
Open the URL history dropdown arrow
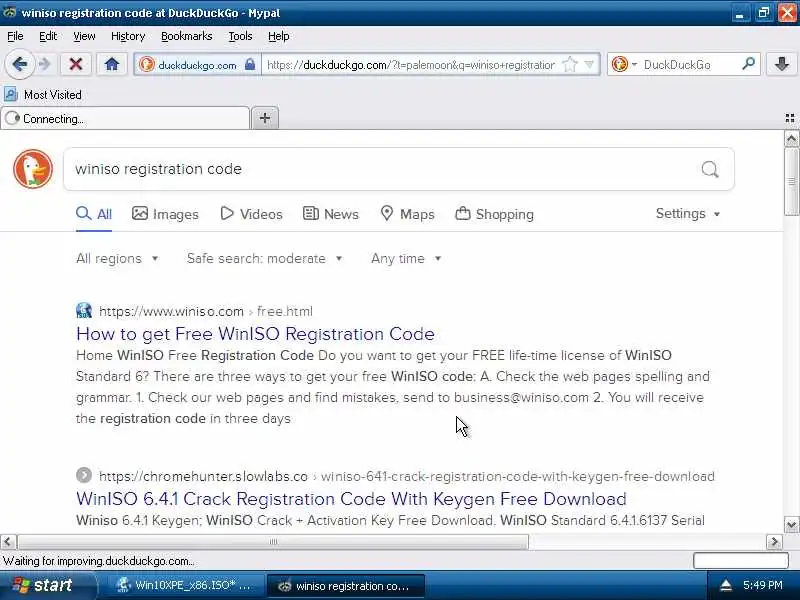point(589,64)
